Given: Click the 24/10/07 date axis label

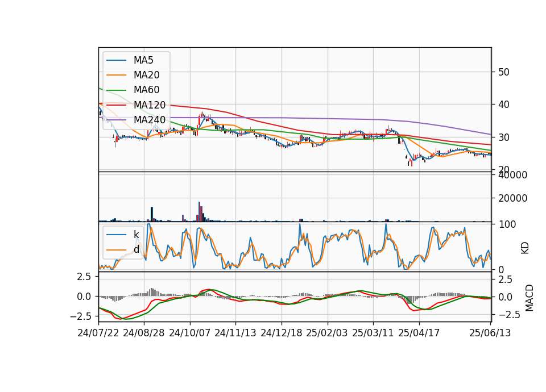Looking at the screenshot, I should [190, 333].
